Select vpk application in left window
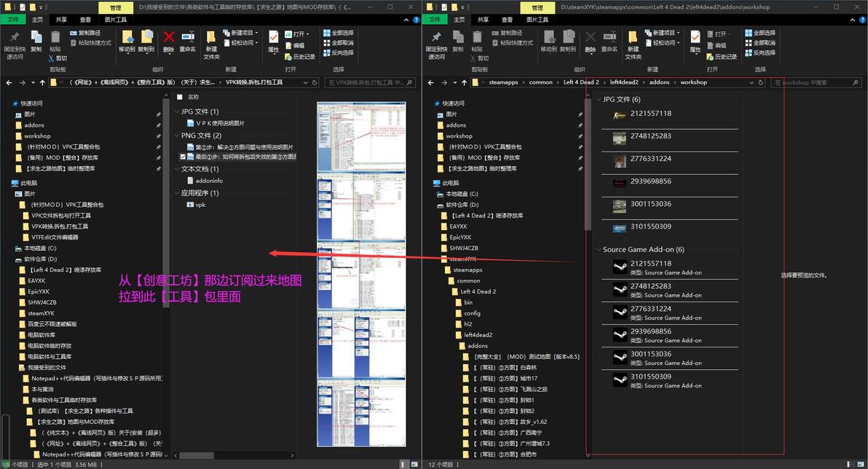Screen dimensions: 868x469 click(x=196, y=205)
